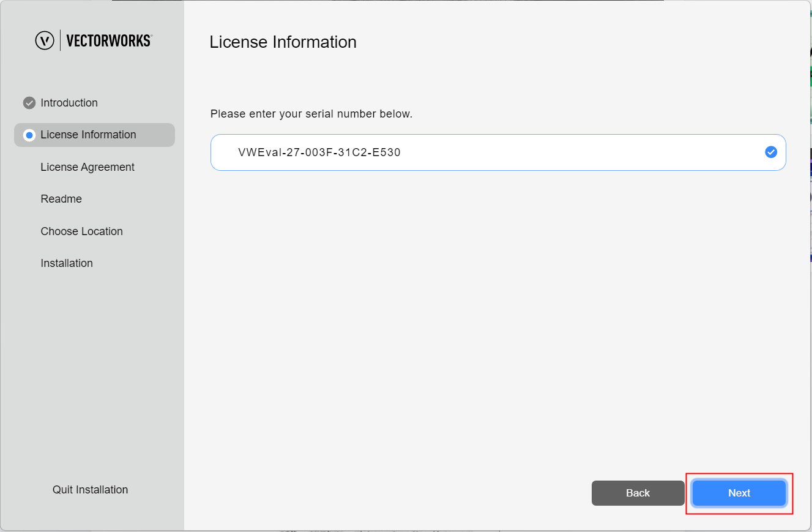Image resolution: width=812 pixels, height=532 pixels.
Task: Click the Introduction completed checkmark icon
Action: (x=29, y=103)
